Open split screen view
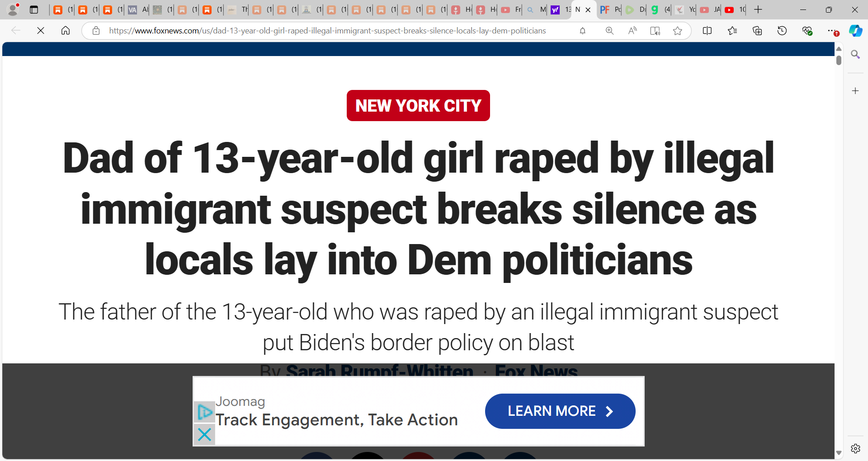Viewport: 868px width, 461px height. tap(708, 31)
